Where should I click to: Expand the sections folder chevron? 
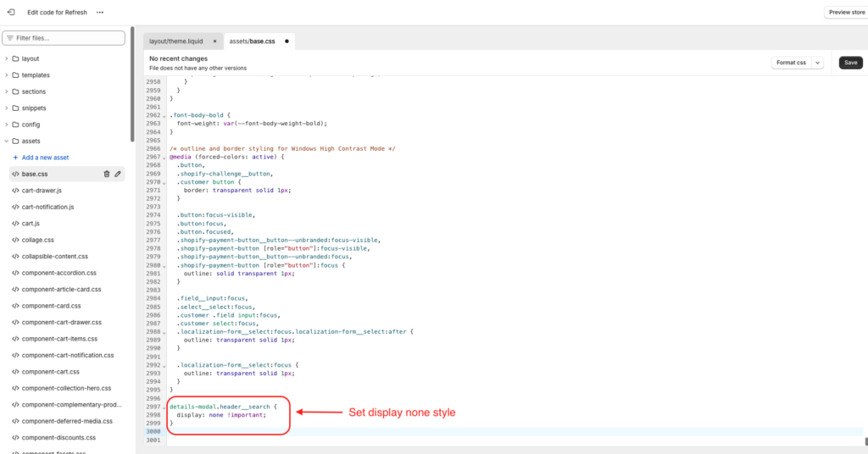tap(7, 91)
